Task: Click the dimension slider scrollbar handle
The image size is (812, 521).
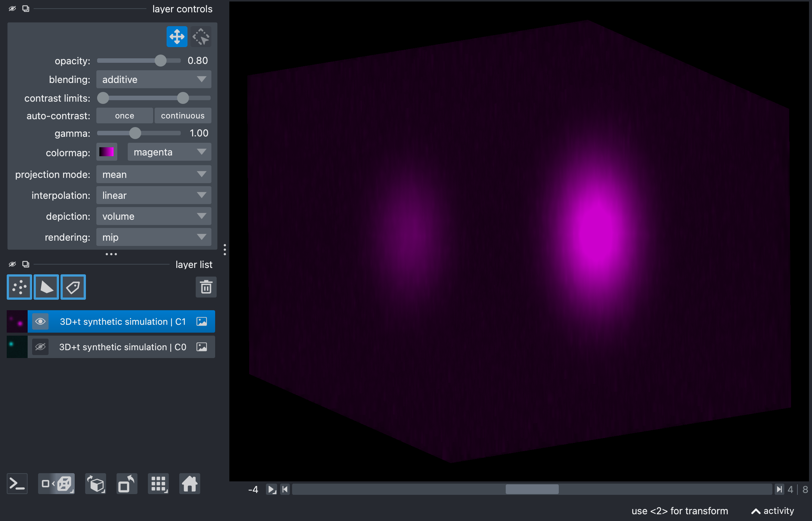Action: (532, 489)
